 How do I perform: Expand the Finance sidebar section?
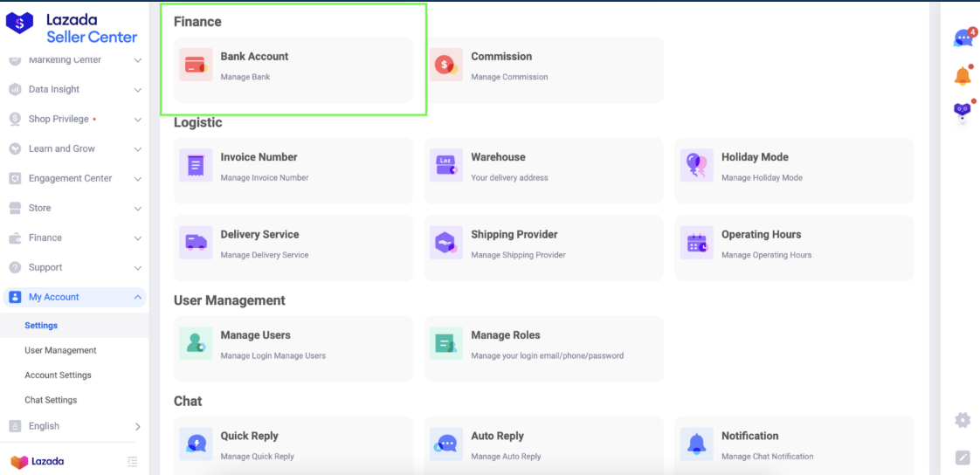click(x=75, y=237)
